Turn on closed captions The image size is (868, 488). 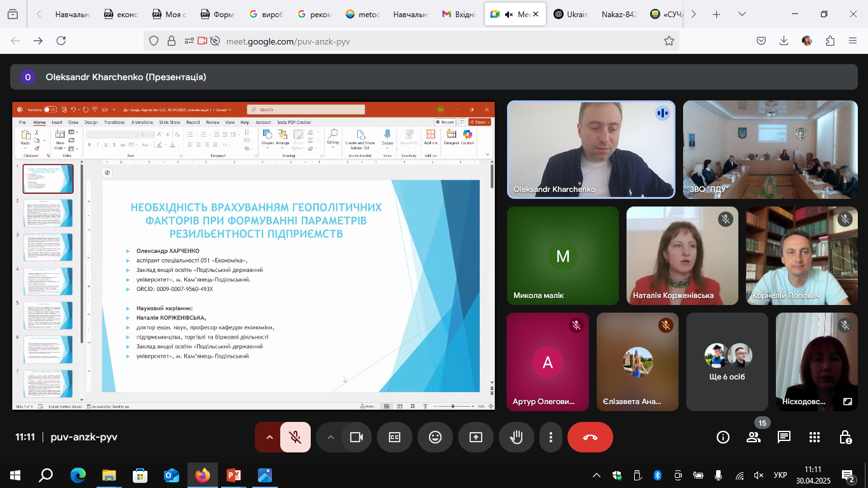point(395,437)
